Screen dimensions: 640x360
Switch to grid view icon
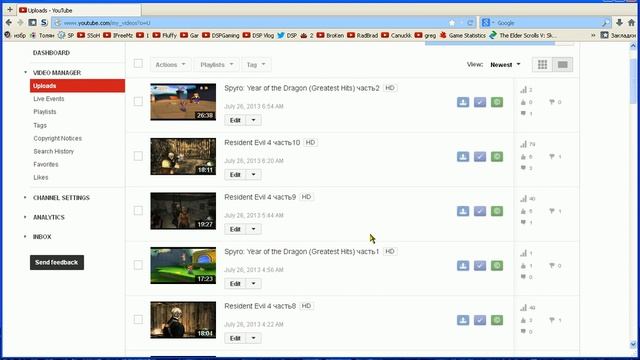pos(542,64)
